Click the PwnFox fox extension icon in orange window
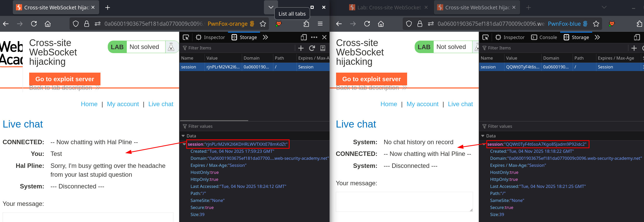This screenshot has height=222, width=644. pyautogui.click(x=279, y=24)
